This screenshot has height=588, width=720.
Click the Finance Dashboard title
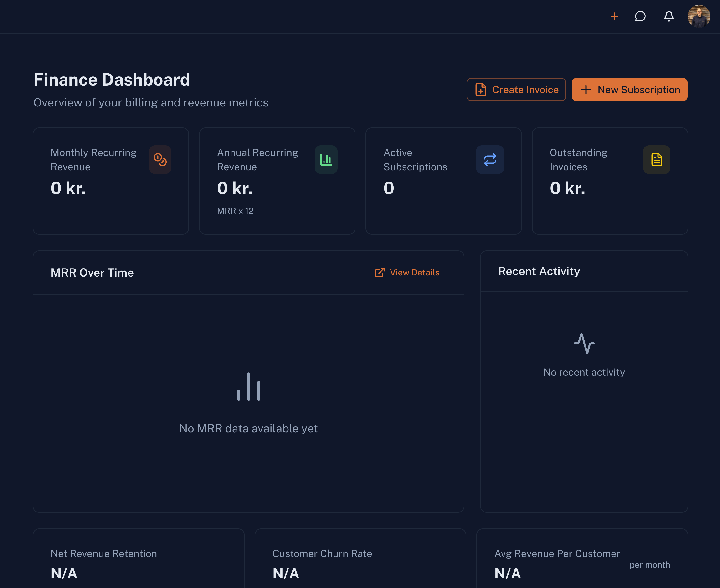(x=112, y=80)
